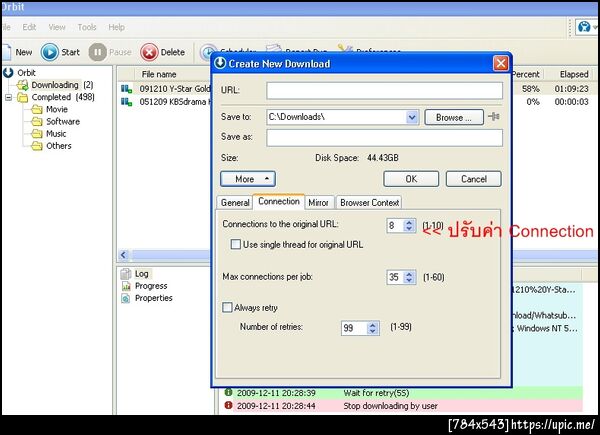Select the Software category folder
The image size is (600, 435).
[x=56, y=122]
